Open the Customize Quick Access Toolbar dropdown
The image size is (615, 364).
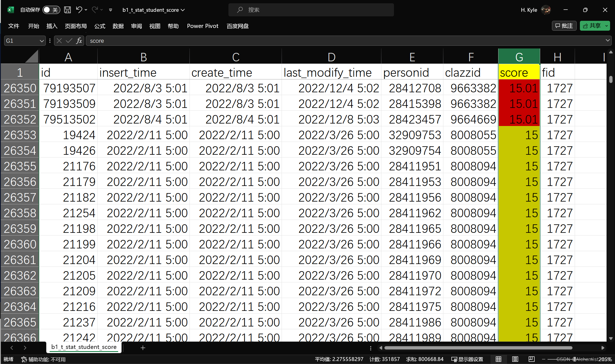coord(110,10)
